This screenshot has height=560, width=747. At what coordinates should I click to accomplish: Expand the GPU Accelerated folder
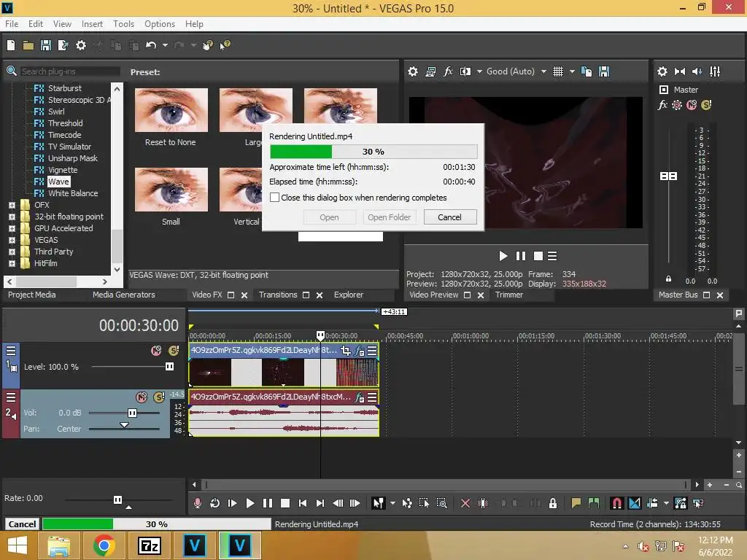pos(12,228)
